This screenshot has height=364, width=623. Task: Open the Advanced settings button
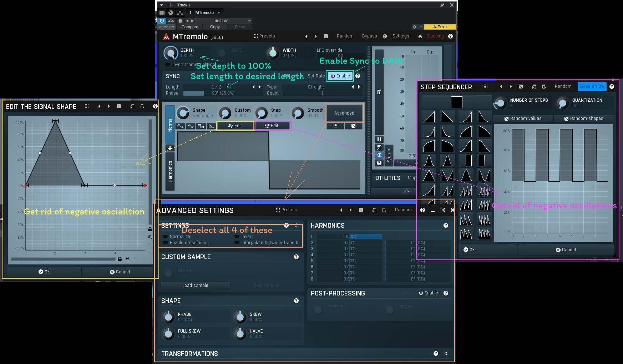(x=344, y=113)
